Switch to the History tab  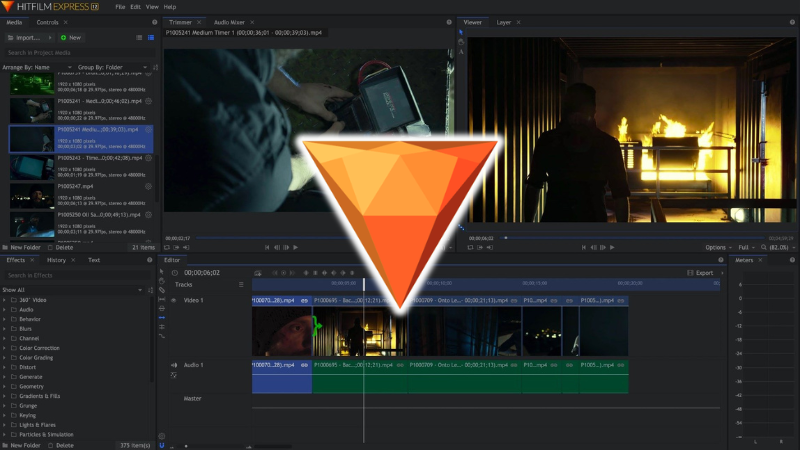click(56, 260)
